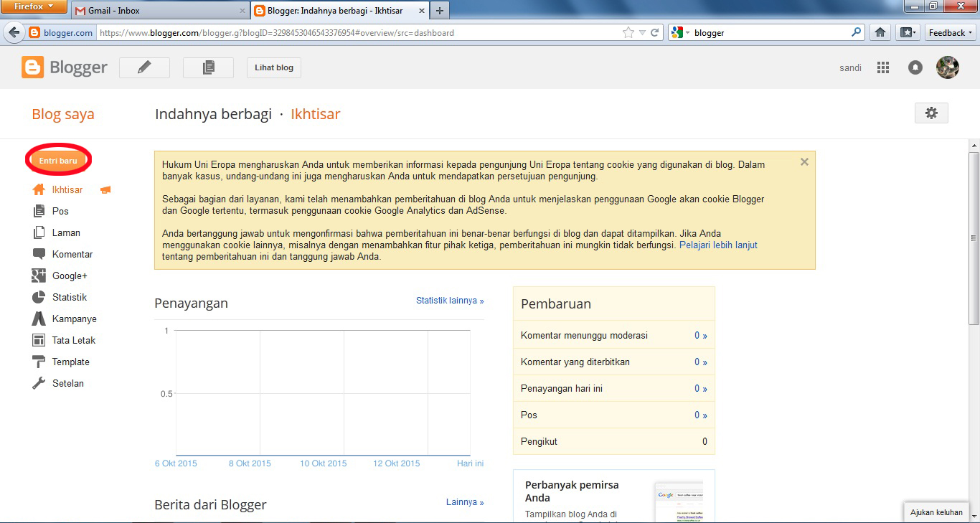The width and height of the screenshot is (980, 523).
Task: Click the Blog saya heading link
Action: pyautogui.click(x=63, y=114)
